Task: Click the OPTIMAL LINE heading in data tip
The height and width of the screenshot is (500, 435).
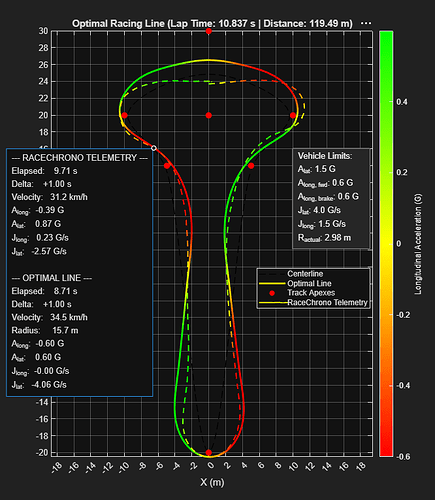Action: [x=52, y=278]
